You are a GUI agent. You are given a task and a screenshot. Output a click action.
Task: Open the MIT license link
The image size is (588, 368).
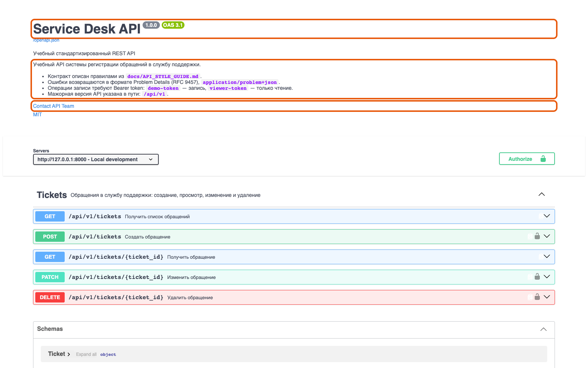[x=37, y=114]
